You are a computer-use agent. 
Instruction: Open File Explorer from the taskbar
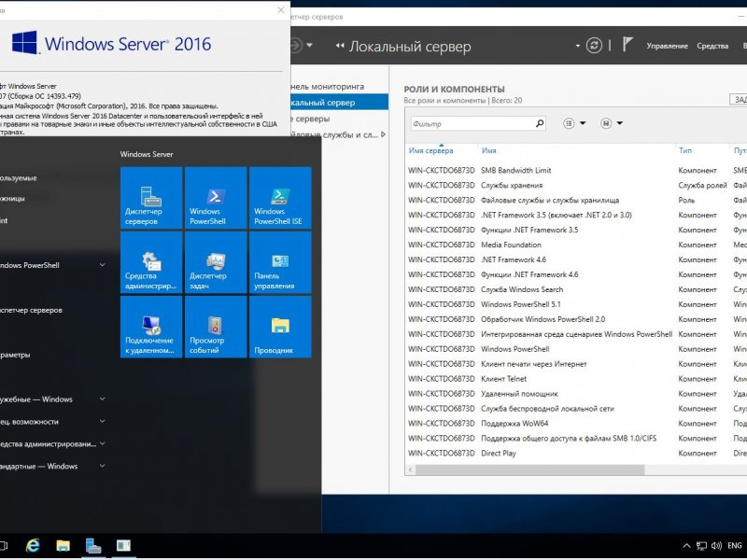(x=63, y=546)
